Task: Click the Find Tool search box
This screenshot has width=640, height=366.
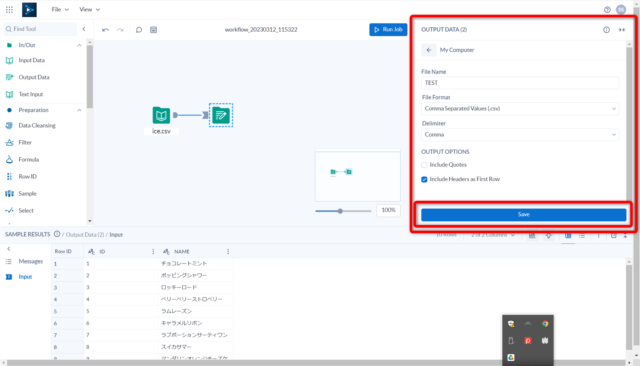Action: point(40,29)
